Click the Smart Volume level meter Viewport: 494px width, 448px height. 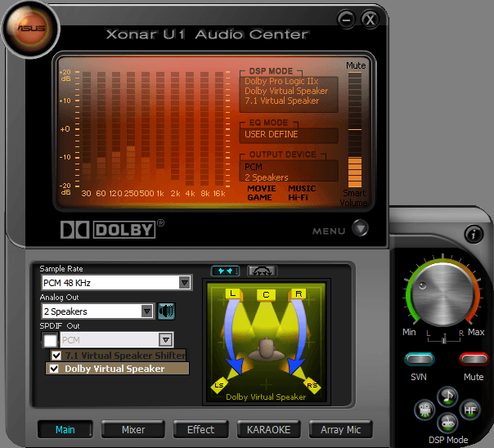[355, 130]
